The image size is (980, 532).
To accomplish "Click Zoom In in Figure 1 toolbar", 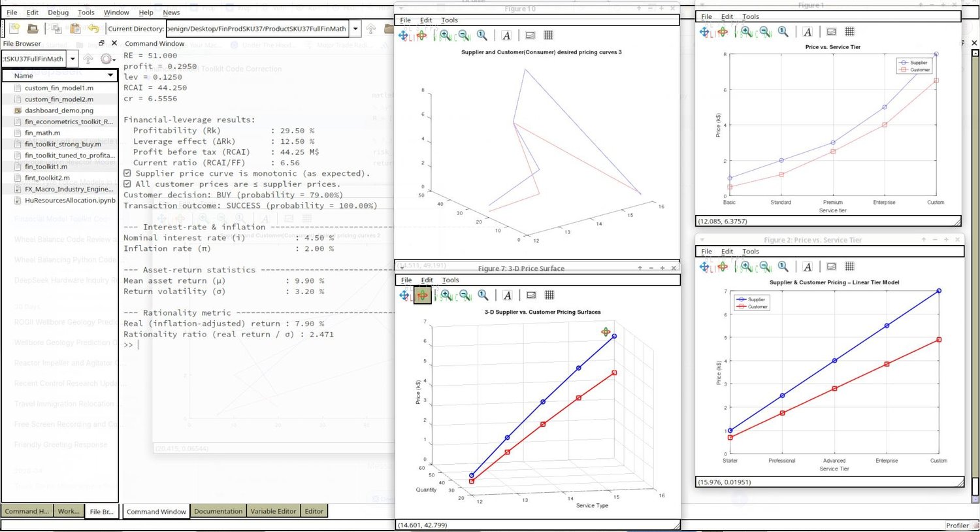I will (746, 31).
